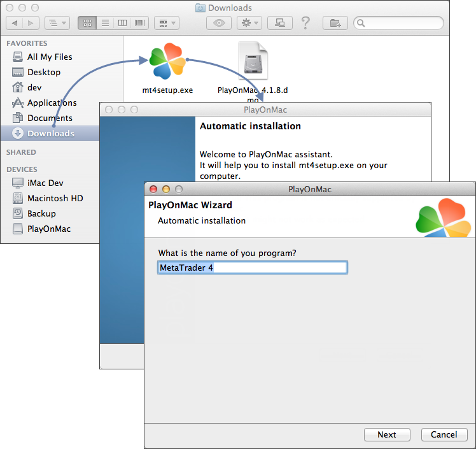Switch to list view in Finder
Screen dimensions: 476x449
pos(105,23)
